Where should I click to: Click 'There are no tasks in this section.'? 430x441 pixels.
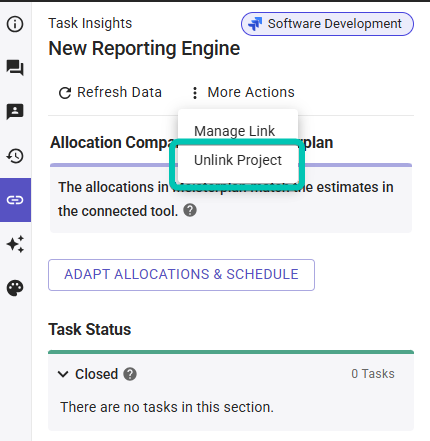(167, 407)
